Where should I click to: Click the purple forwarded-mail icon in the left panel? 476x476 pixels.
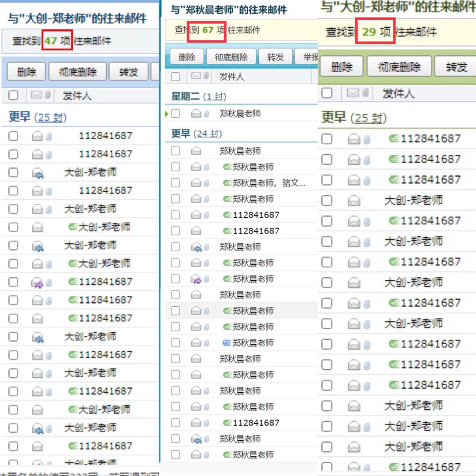38,283
